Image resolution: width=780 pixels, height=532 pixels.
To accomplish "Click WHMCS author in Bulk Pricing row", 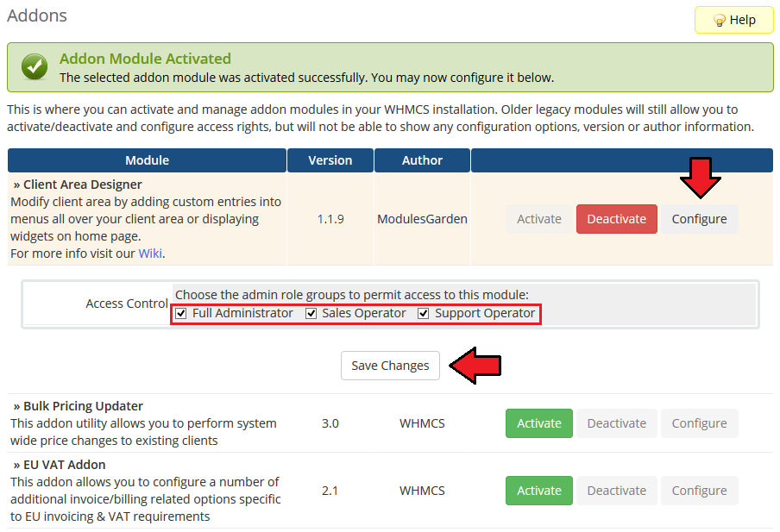I will [x=422, y=423].
